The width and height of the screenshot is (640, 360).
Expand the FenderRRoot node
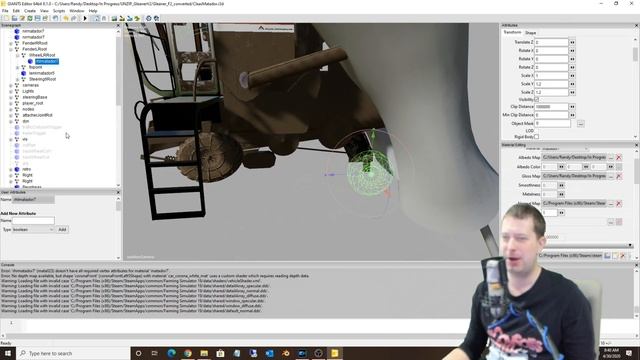(11, 43)
